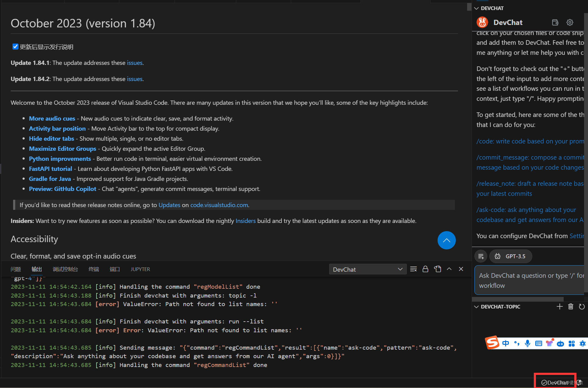
Task: Open Gradle for Java link
Action: pos(50,179)
